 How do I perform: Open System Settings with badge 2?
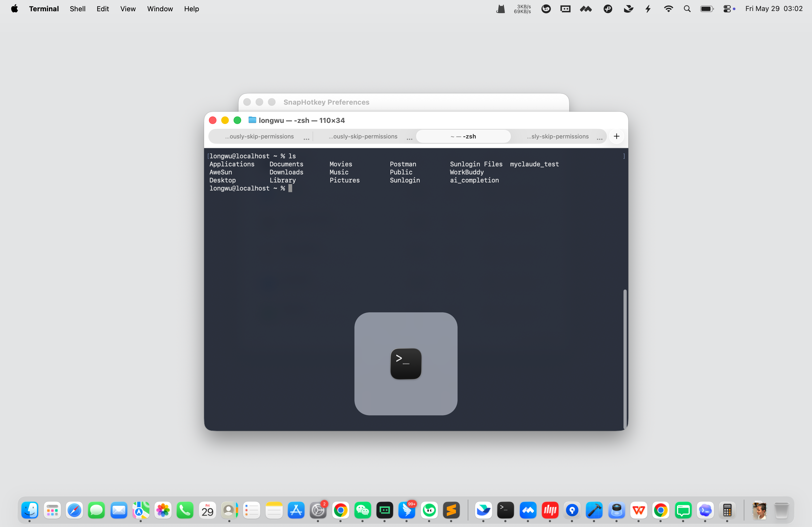318,510
